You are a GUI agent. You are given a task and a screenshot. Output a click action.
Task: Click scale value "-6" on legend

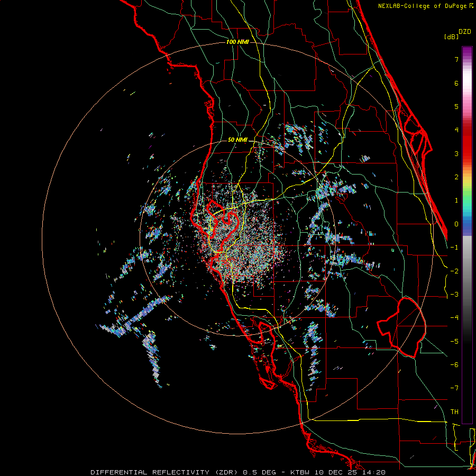454,365
